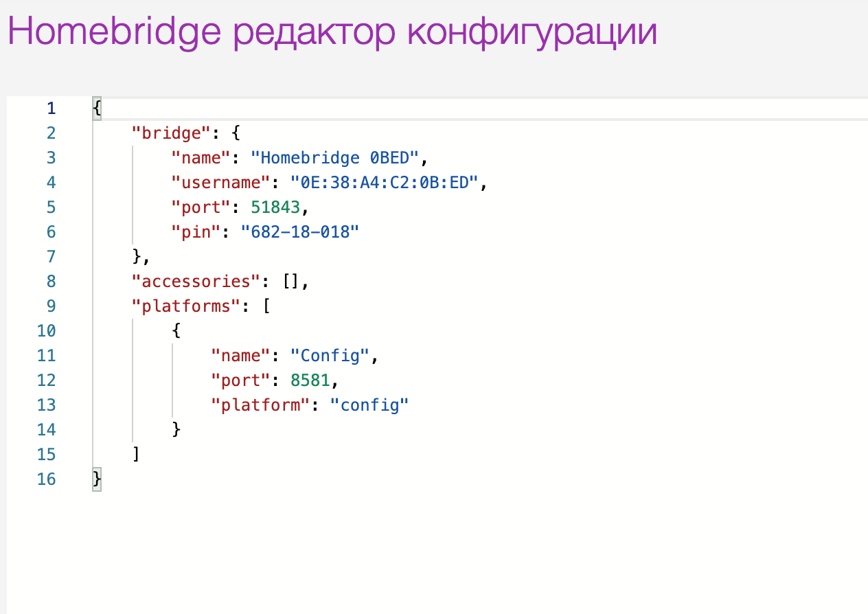868x614 pixels.
Task: Click the final closing brace of the document
Action: click(x=95, y=479)
